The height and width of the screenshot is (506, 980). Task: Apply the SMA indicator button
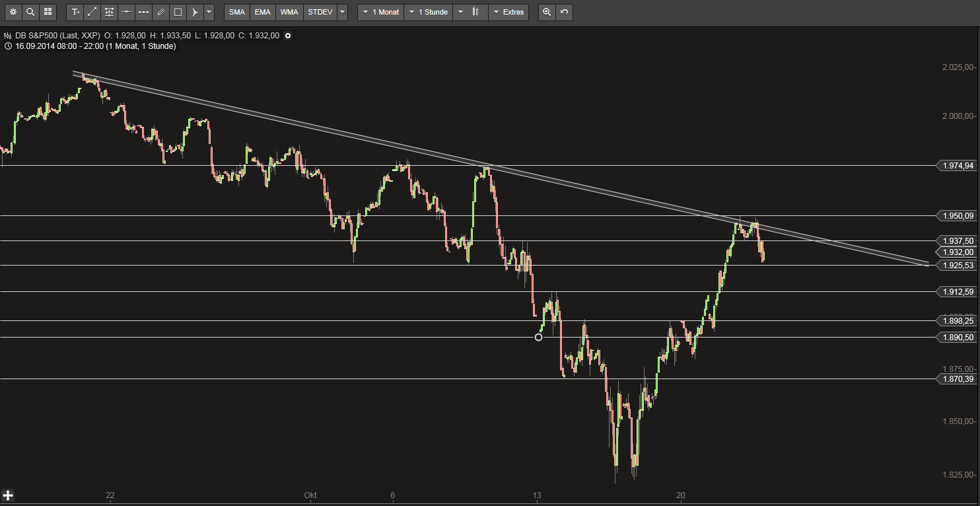click(236, 12)
